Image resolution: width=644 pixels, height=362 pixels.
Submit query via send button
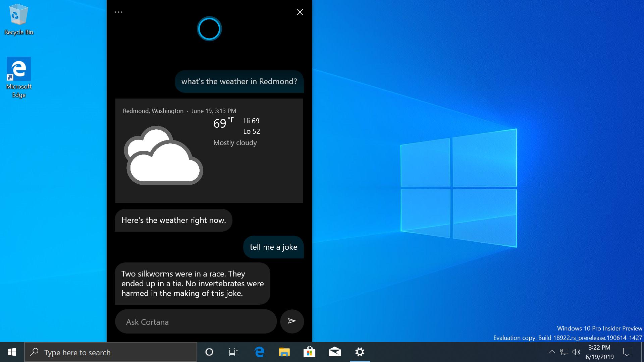(292, 321)
